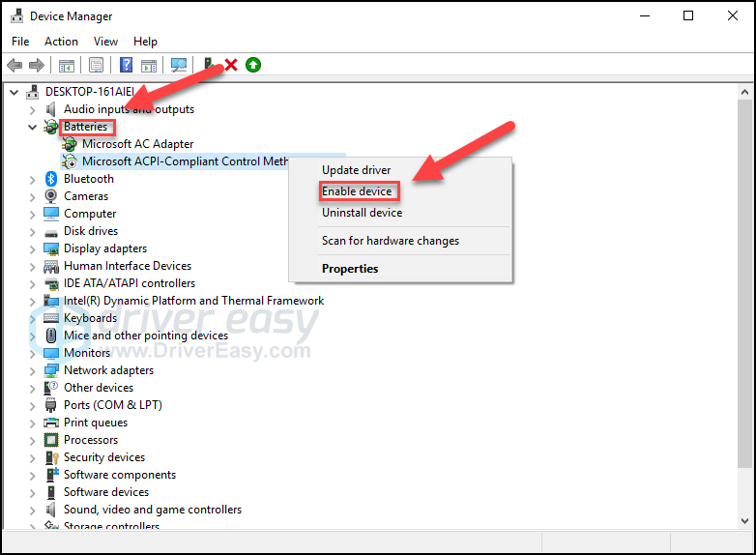
Task: Click the Show/Hide Action Pane toolbar icon
Action: (149, 65)
